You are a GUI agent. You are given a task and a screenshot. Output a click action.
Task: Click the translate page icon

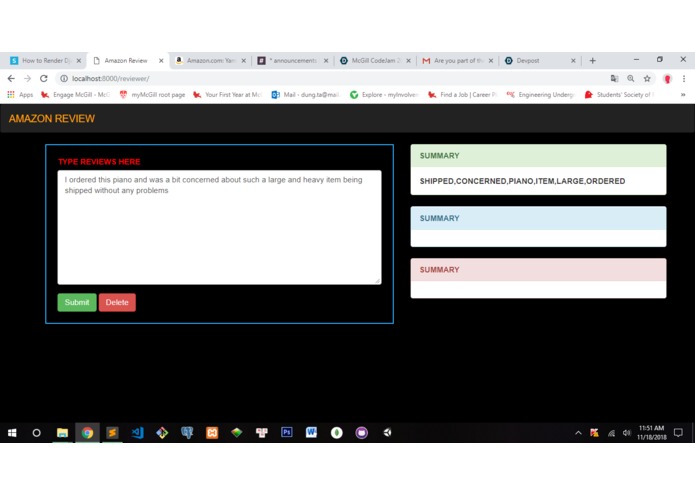[x=614, y=78]
